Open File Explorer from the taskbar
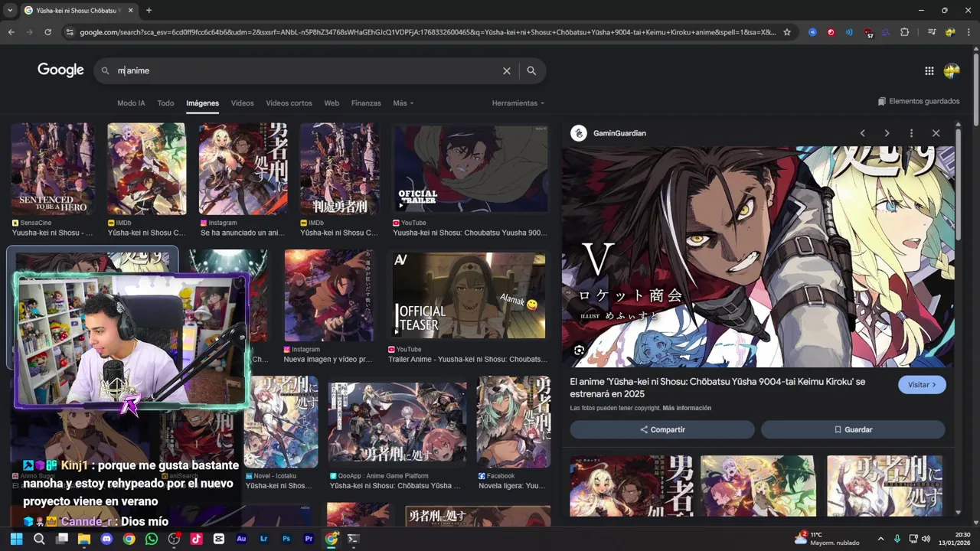This screenshot has height=551, width=980. 84,539
